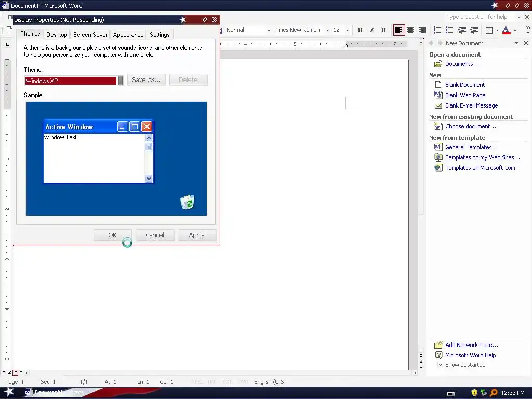Image resolution: width=532 pixels, height=399 pixels.
Task: Close the New Document task pane
Action: pos(526,43)
